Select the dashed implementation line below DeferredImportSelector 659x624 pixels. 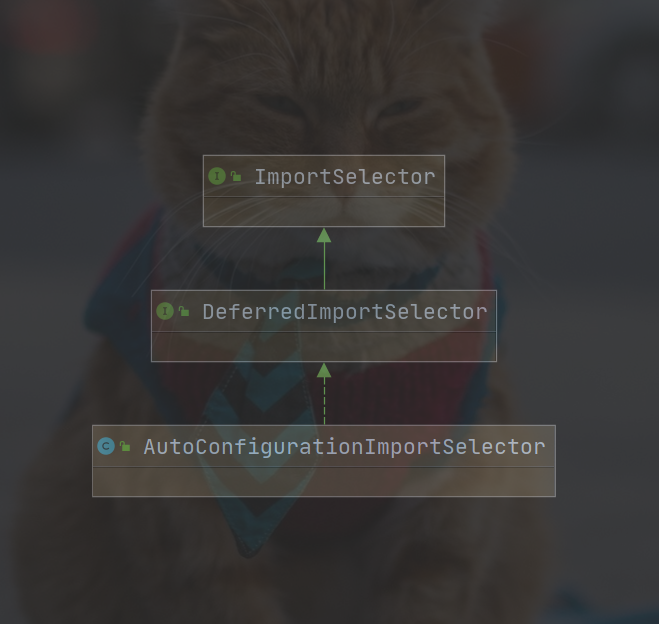(x=324, y=401)
